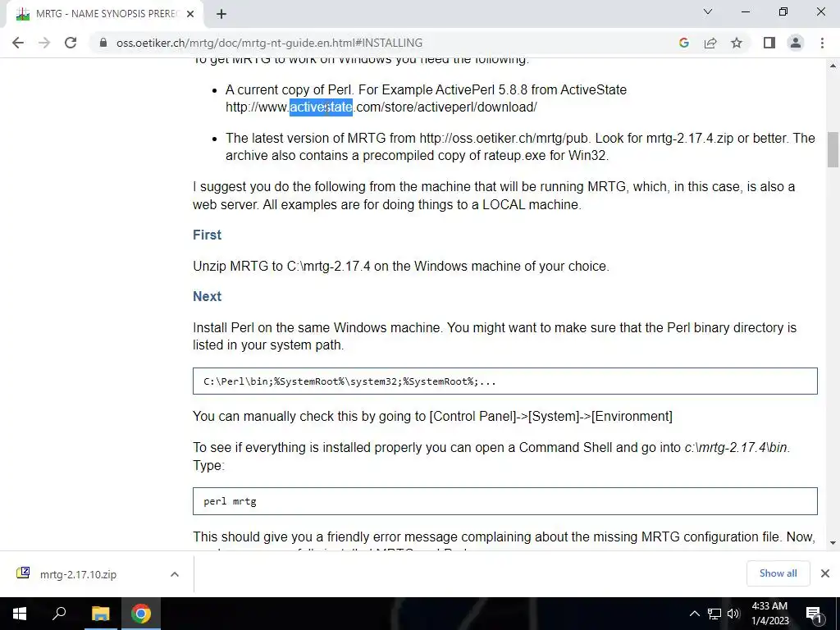The image size is (840, 630).
Task: Open the browser side panel
Action: 769,43
